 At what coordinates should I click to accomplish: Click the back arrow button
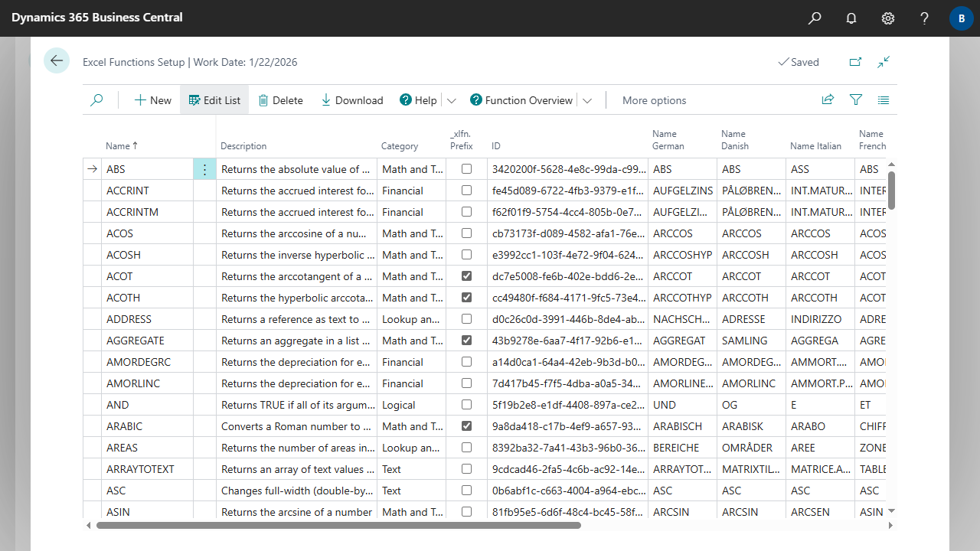pos(57,60)
